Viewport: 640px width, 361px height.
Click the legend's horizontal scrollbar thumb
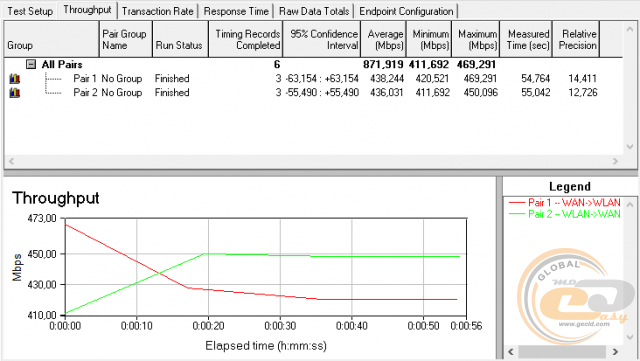pos(562,352)
